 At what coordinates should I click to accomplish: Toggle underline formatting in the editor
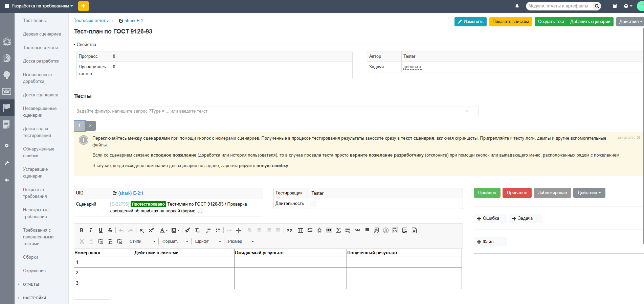pos(101,230)
